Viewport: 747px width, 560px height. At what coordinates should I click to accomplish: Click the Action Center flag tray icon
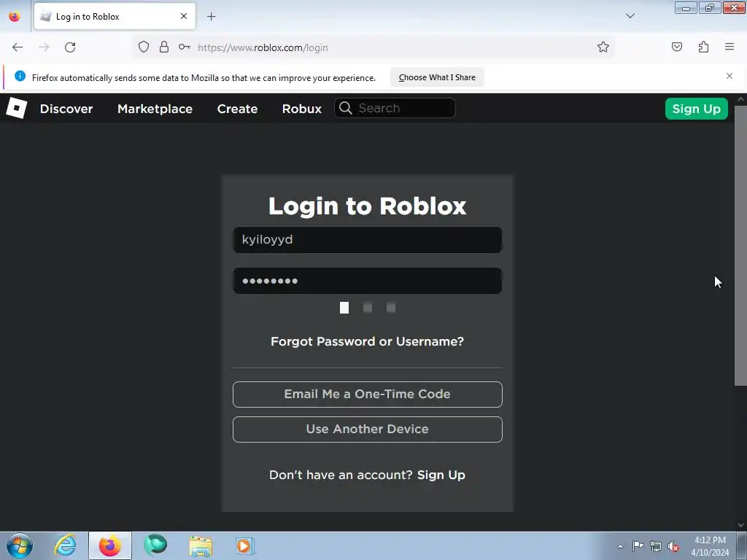pos(638,546)
